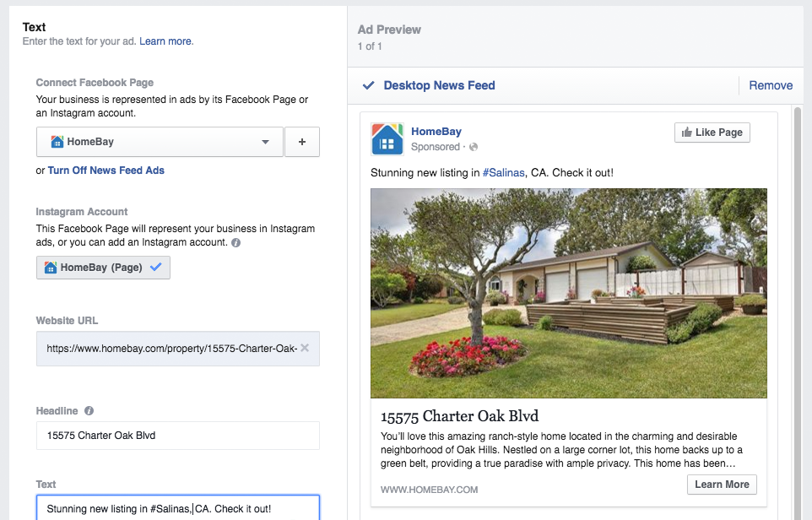The width and height of the screenshot is (812, 520).
Task: Click Remove for Desktop News Feed
Action: [771, 85]
